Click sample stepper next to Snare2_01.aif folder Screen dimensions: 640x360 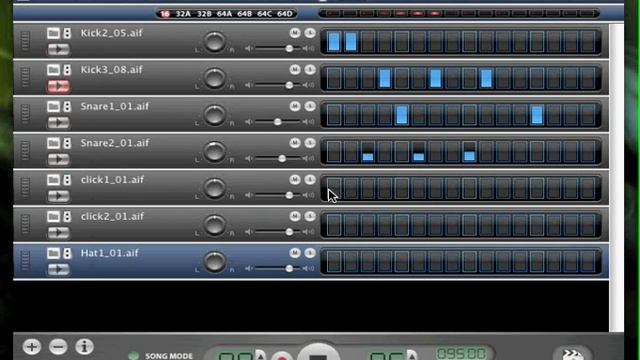pyautogui.click(x=67, y=143)
